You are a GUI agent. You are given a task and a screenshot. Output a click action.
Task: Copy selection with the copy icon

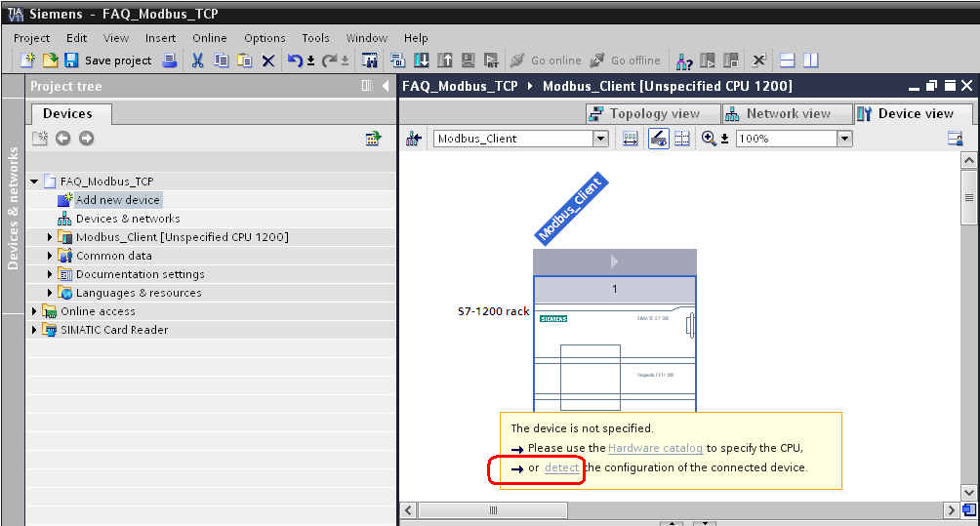[x=221, y=61]
